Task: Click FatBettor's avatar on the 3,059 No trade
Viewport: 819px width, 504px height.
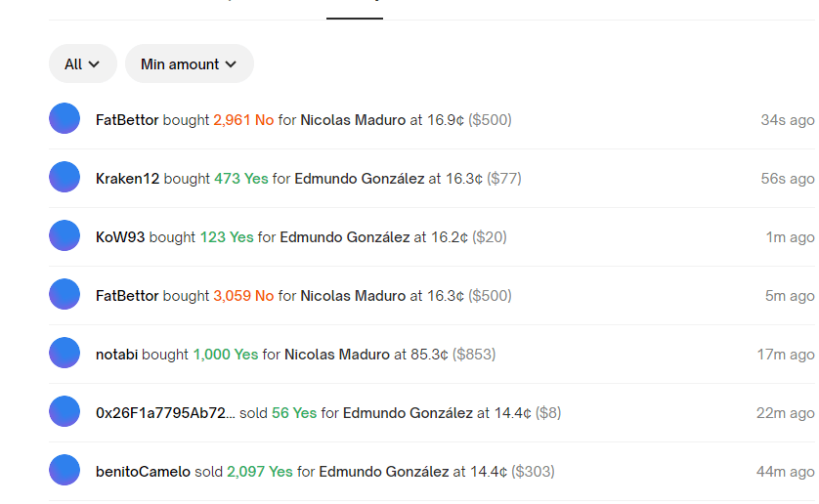Action: coord(65,295)
